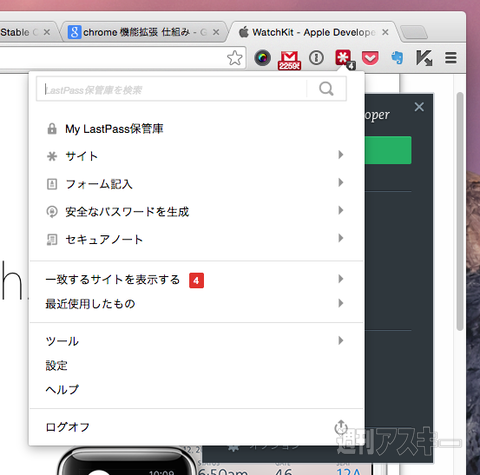The image size is (480, 475).
Task: Click the lock icon beside My LastPass保管庫
Action: click(52, 129)
